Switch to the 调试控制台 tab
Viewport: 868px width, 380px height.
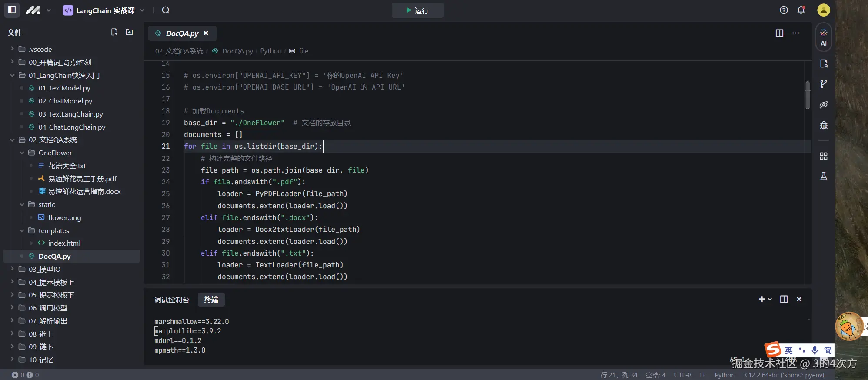coord(172,300)
